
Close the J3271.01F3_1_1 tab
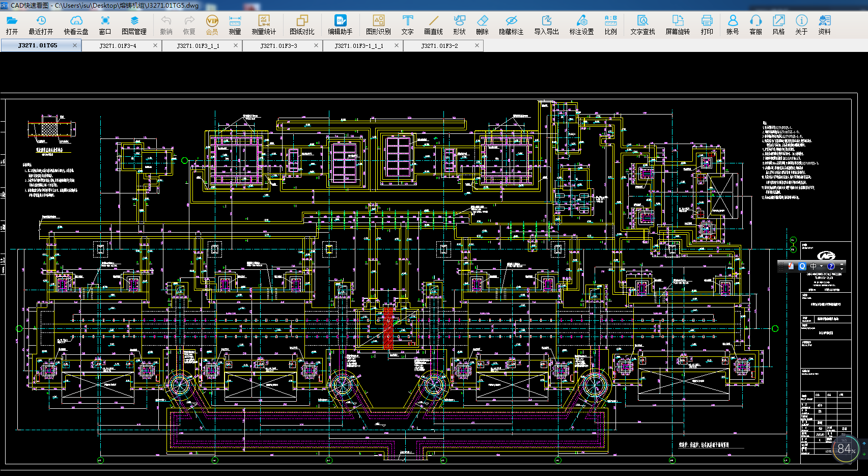(236, 45)
